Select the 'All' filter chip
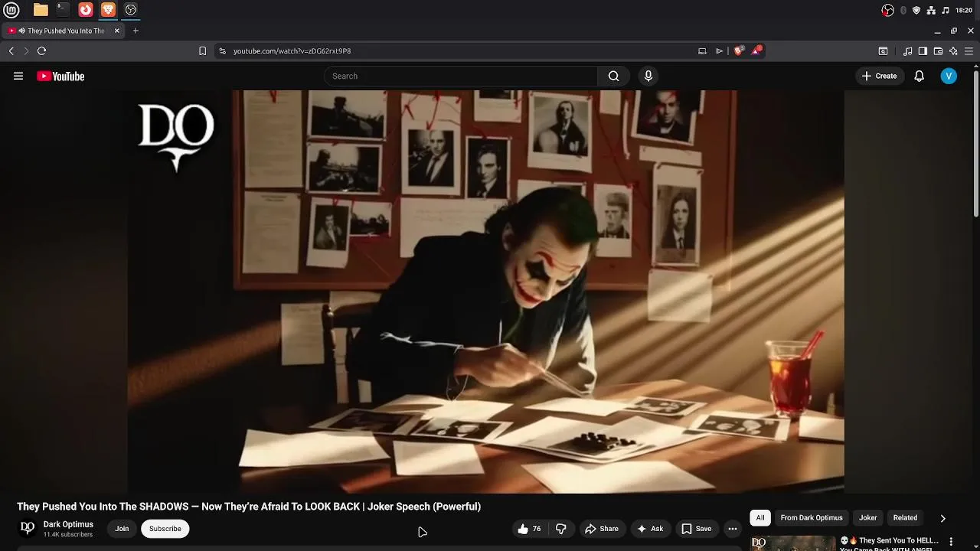Image resolution: width=980 pixels, height=551 pixels. pos(760,518)
